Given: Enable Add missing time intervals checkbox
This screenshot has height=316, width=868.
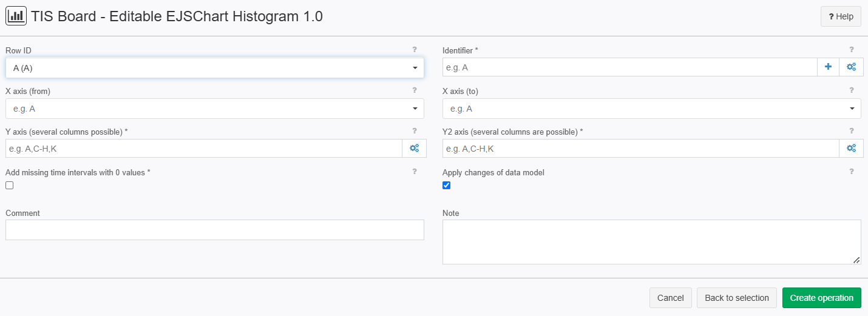Looking at the screenshot, I should [x=10, y=186].
